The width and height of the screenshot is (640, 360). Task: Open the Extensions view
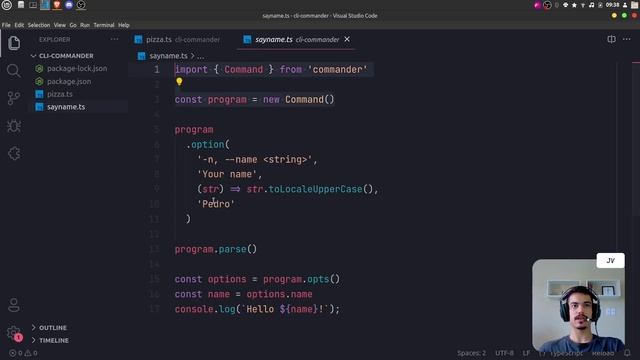pos(14,154)
